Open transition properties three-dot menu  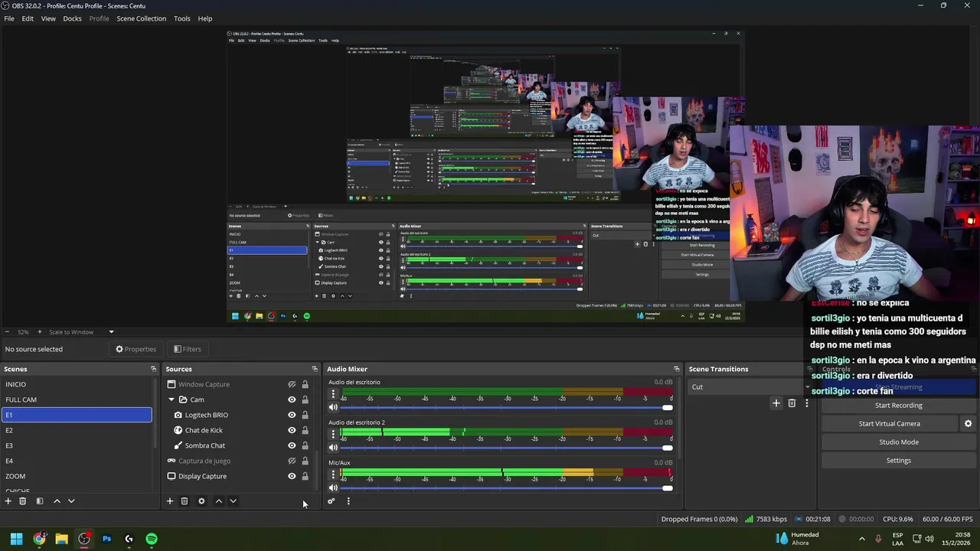click(806, 403)
